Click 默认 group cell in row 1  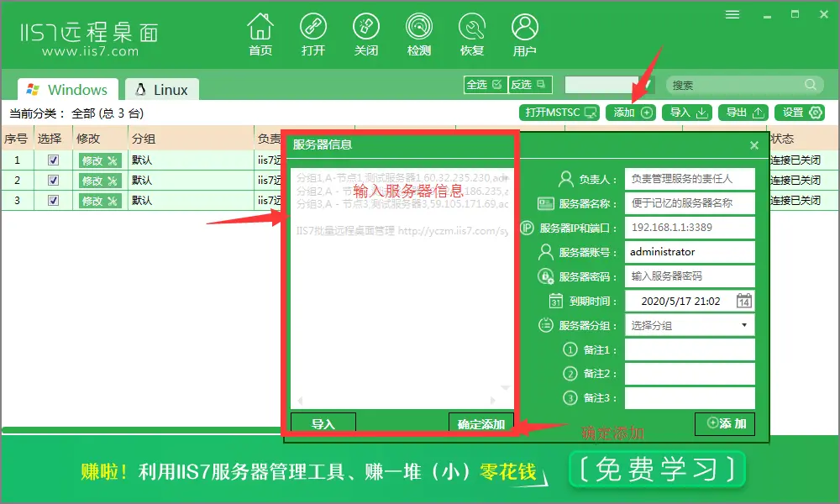click(x=190, y=160)
